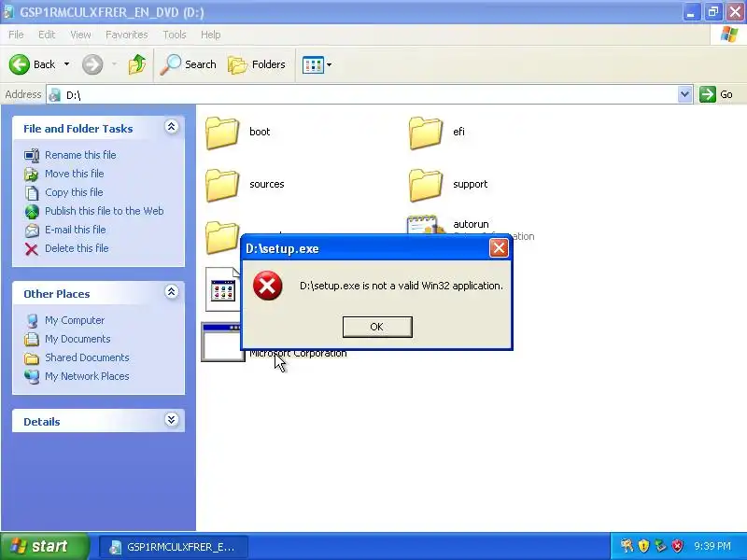Toggle the Folders pane
The width and height of the screenshot is (747, 560).
coord(256,64)
